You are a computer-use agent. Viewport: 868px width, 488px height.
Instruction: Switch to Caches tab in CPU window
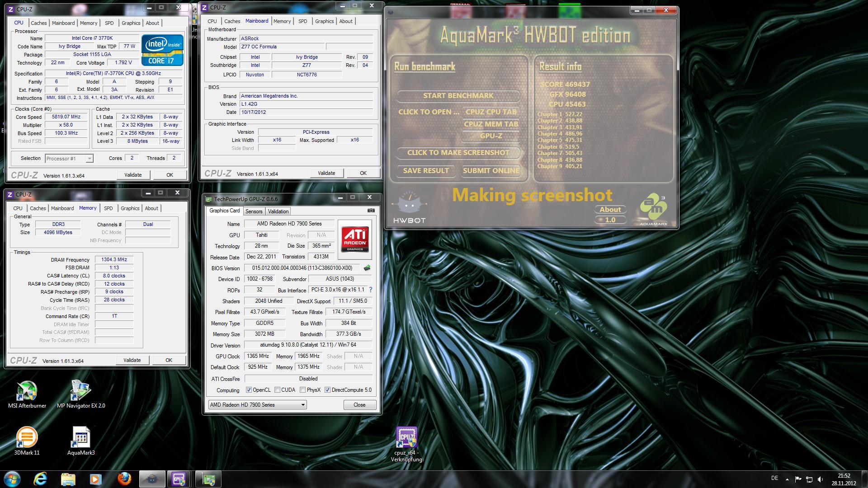(x=38, y=23)
